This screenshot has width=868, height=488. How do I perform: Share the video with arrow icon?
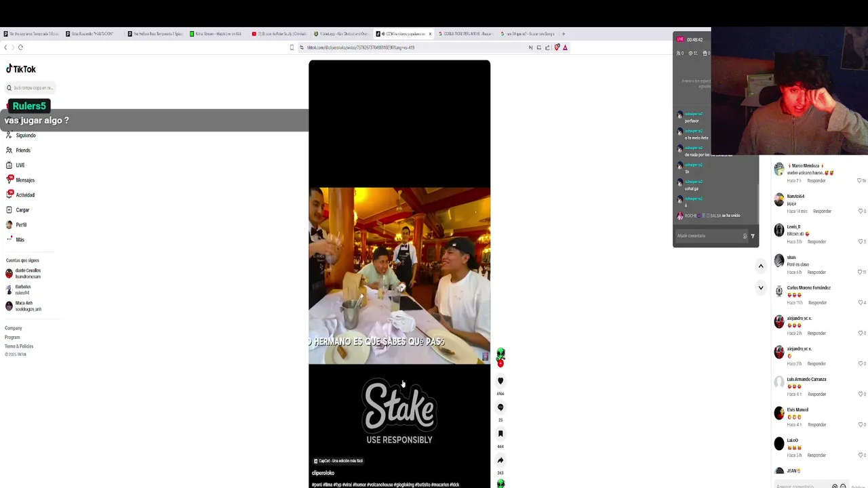[x=500, y=460]
